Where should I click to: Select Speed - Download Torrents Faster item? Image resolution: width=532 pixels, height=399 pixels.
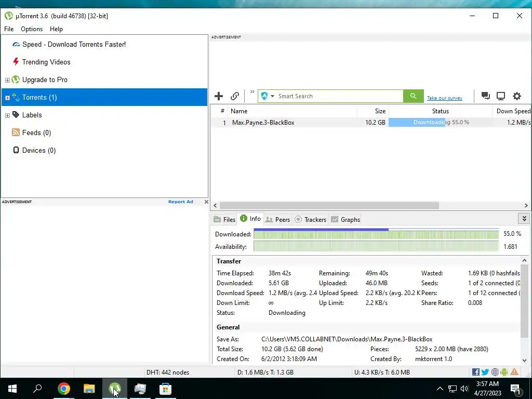(x=74, y=45)
